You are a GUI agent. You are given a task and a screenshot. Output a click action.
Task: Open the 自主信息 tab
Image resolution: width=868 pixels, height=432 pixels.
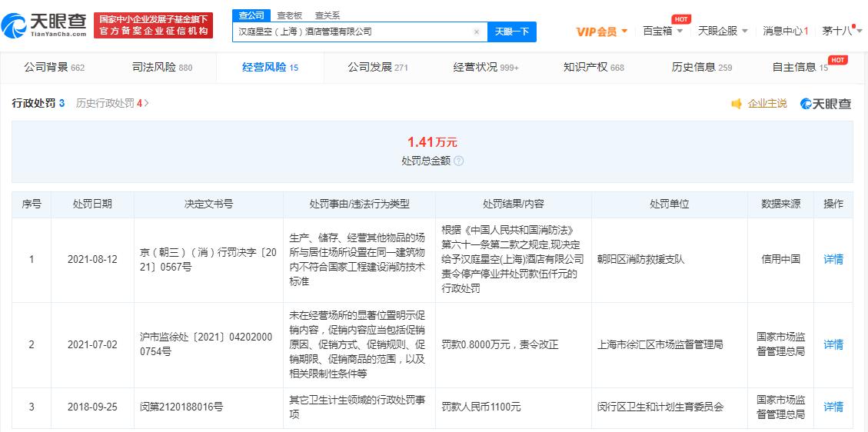[x=800, y=68]
